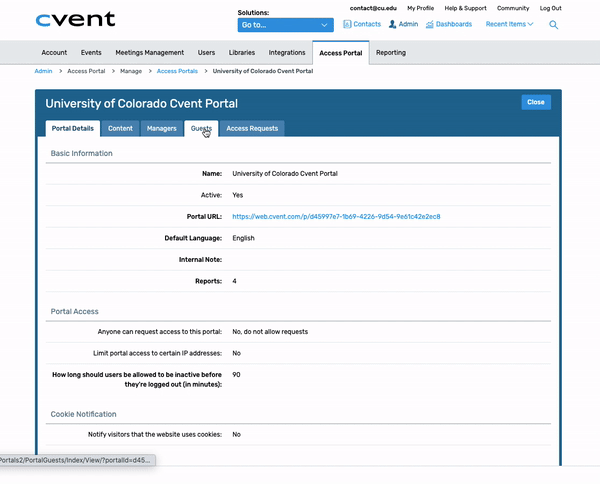Open the Community link

click(513, 8)
